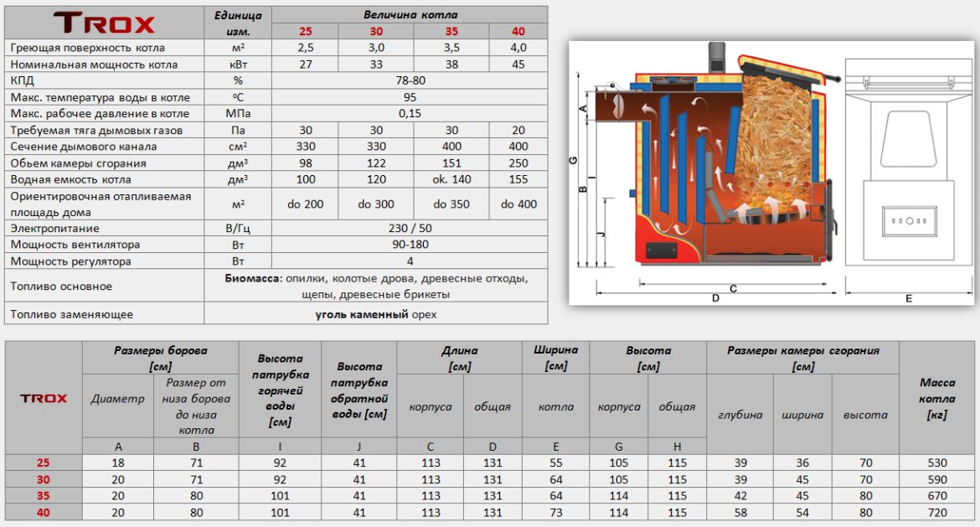The height and width of the screenshot is (527, 980).
Task: Select the boiler mass value "720"
Action: (x=937, y=513)
